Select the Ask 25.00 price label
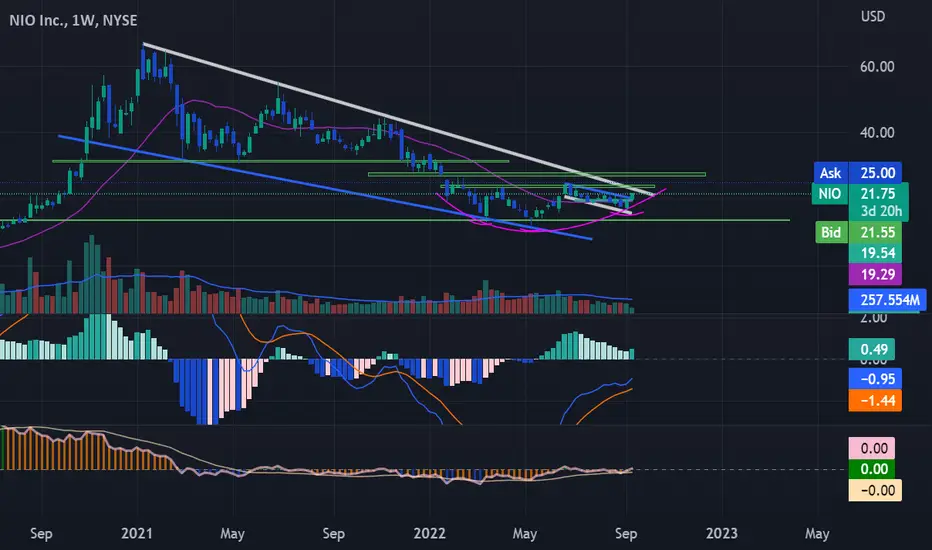Image resolution: width=932 pixels, height=550 pixels. click(x=858, y=172)
